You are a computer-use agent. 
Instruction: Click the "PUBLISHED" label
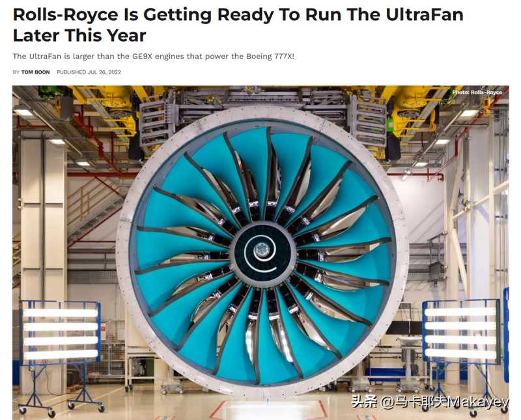coord(72,72)
